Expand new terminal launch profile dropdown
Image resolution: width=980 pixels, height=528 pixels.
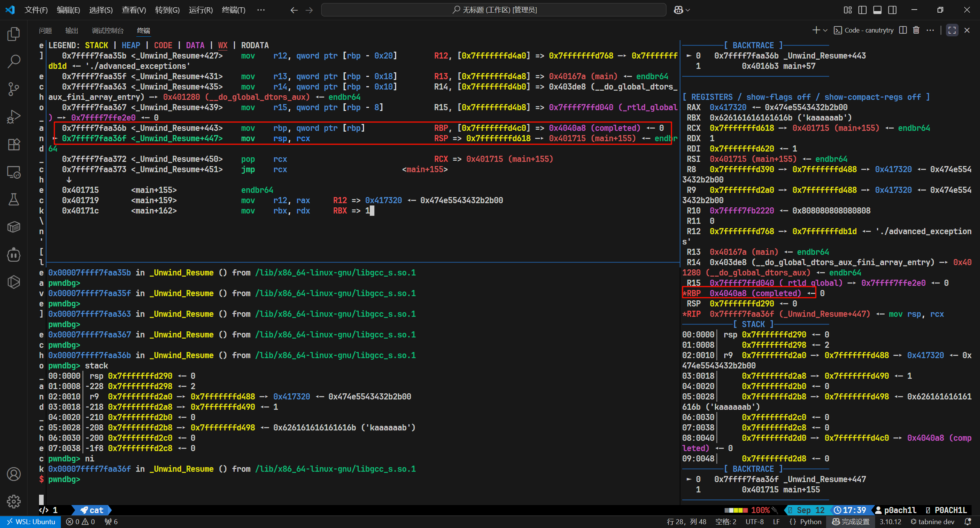pos(825,30)
